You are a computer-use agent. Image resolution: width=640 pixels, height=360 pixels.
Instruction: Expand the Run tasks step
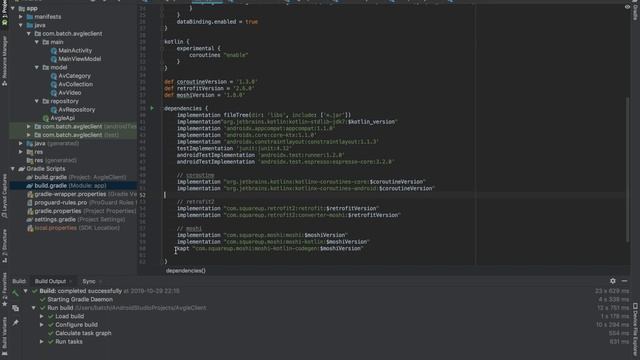click(42, 342)
